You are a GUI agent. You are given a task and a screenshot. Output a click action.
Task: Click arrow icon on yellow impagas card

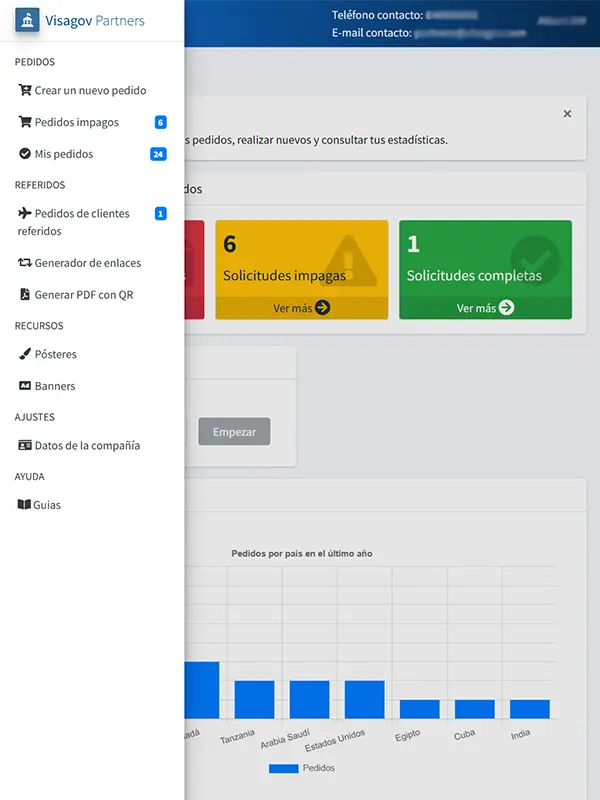click(x=322, y=308)
